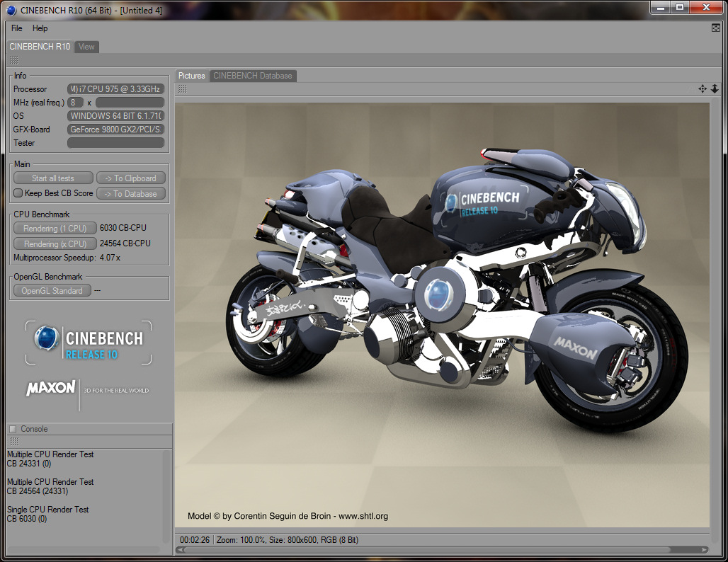Click the grip handle in the Console panel

tap(14, 441)
